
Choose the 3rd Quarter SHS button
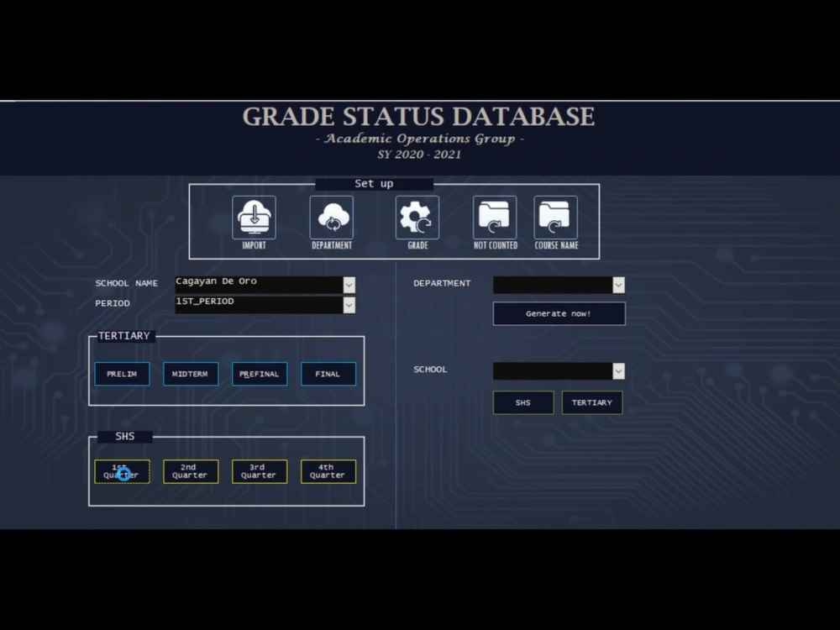pos(260,471)
